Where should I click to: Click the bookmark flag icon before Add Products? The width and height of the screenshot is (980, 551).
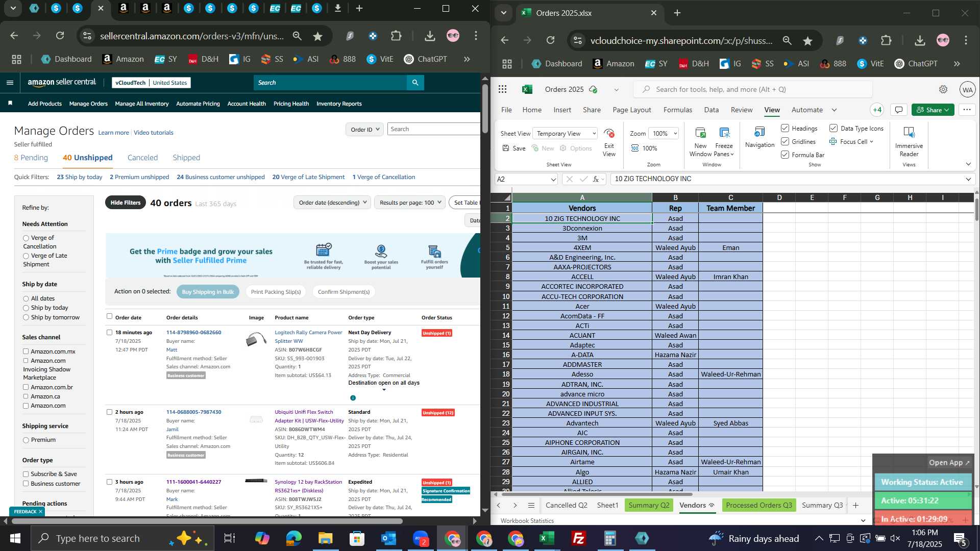[x=10, y=104]
